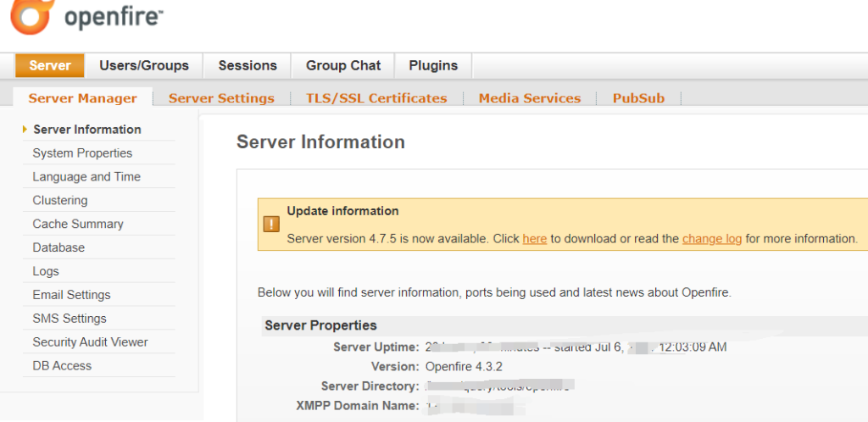Open Security Audit Viewer

[x=90, y=342]
